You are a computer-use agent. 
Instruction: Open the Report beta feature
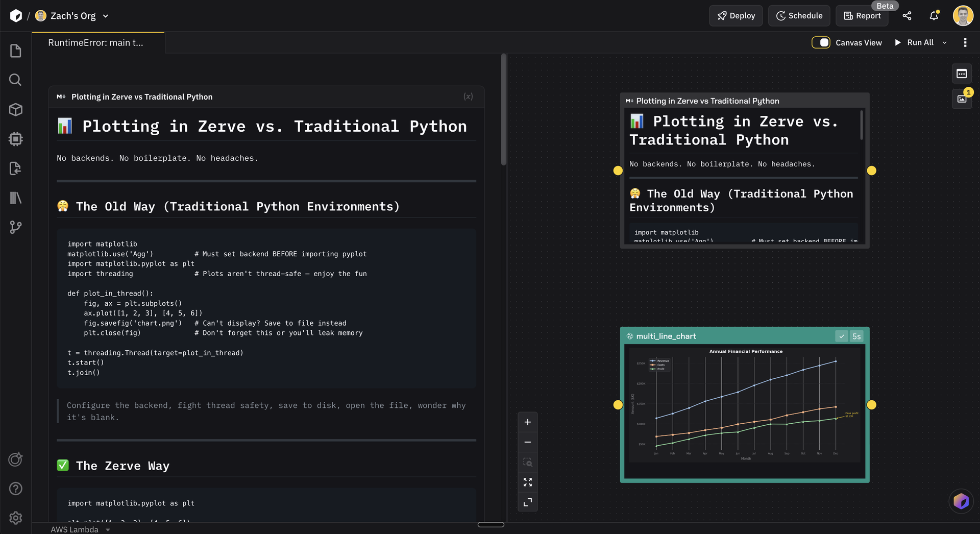click(x=862, y=16)
